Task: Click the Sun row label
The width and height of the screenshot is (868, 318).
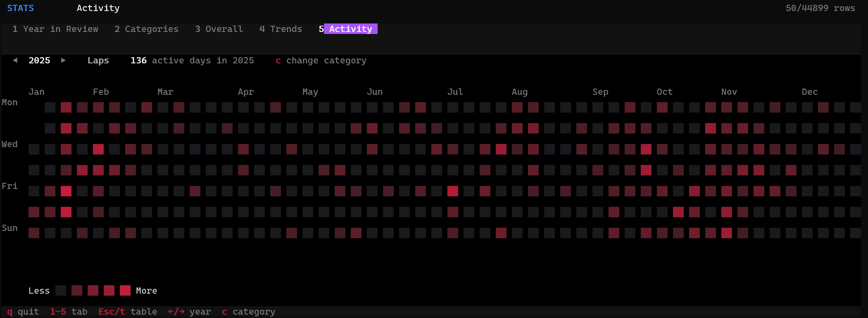Action: (x=10, y=228)
